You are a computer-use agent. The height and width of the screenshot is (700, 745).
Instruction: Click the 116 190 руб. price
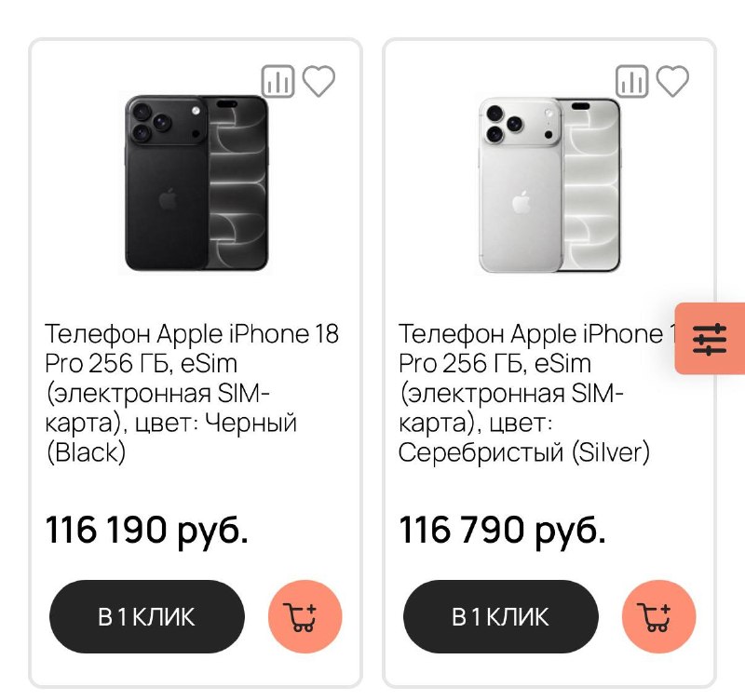[x=147, y=531]
